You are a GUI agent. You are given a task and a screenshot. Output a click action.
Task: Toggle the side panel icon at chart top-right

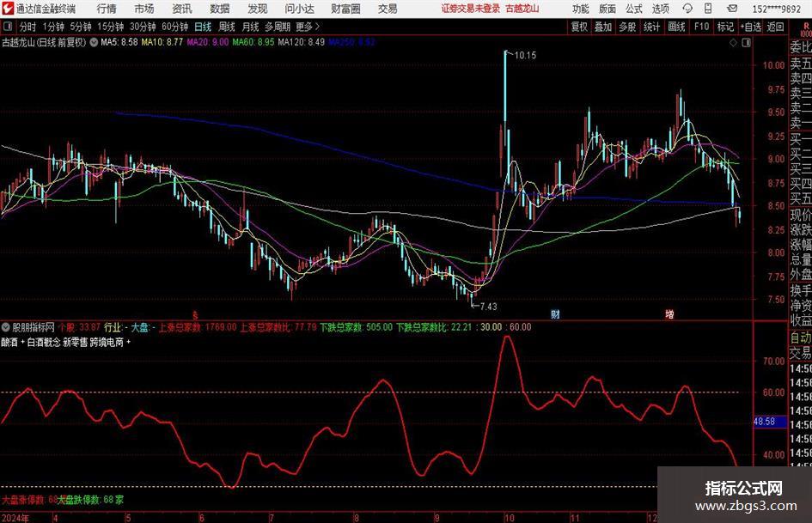click(x=746, y=43)
